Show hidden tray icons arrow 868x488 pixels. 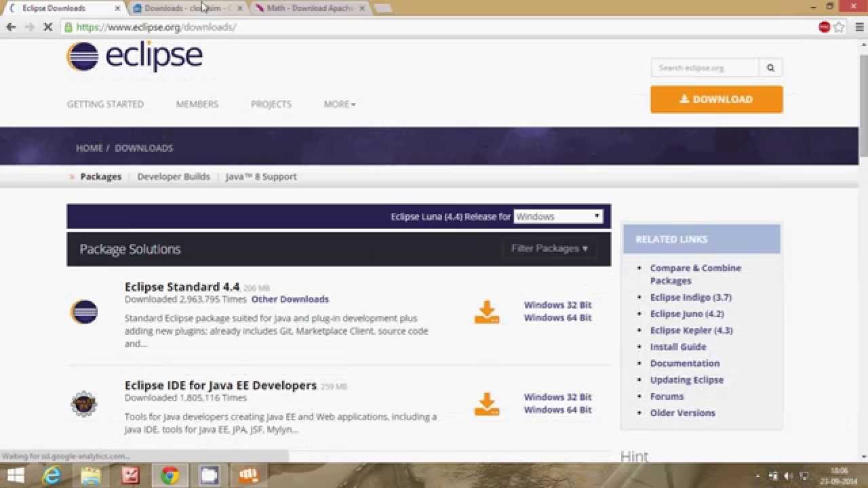[758, 476]
